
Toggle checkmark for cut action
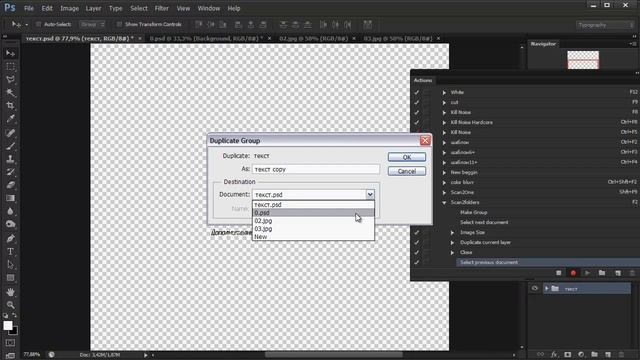click(x=417, y=102)
